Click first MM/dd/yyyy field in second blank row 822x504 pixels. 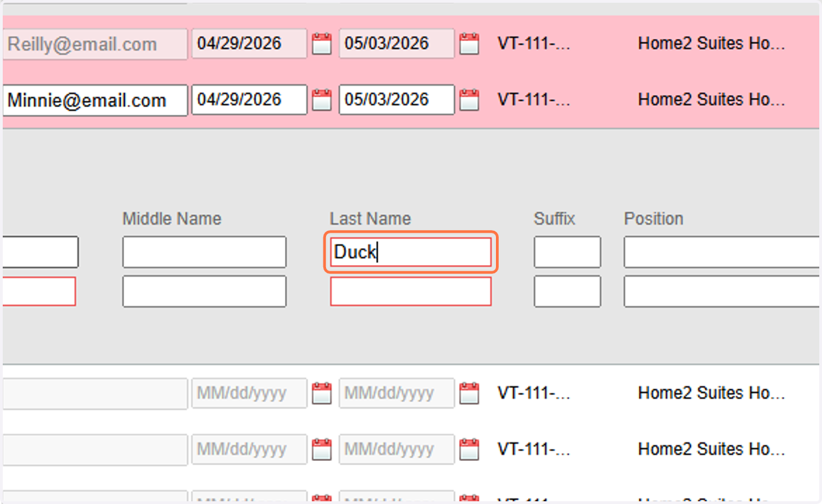(249, 449)
